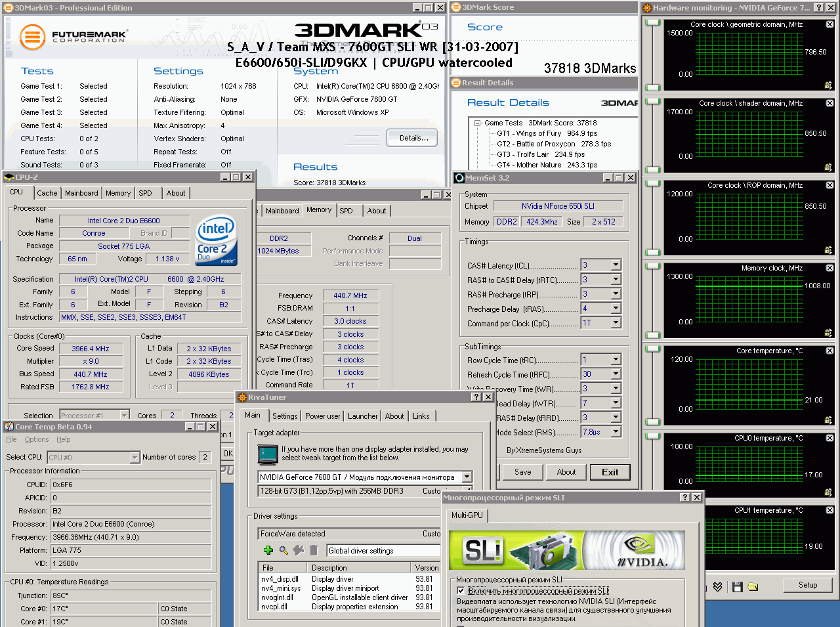Viewport: 840px width, 627px height.
Task: Open the Power user tab in RivaTuner
Action: 323,416
